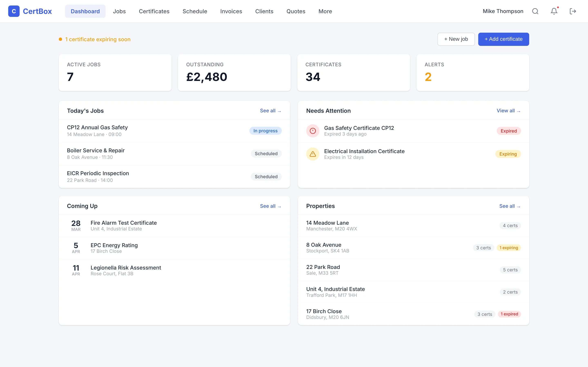Open notifications via the bell icon
Viewport: 588px width, 367px height.
(x=553, y=11)
